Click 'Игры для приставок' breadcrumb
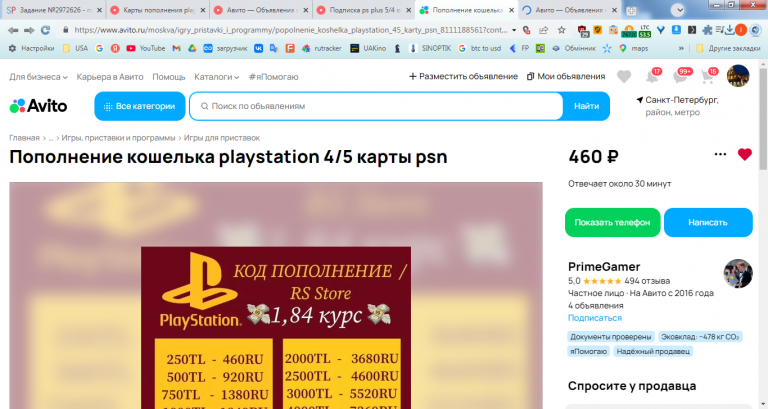The height and width of the screenshot is (409, 768). 222,138
